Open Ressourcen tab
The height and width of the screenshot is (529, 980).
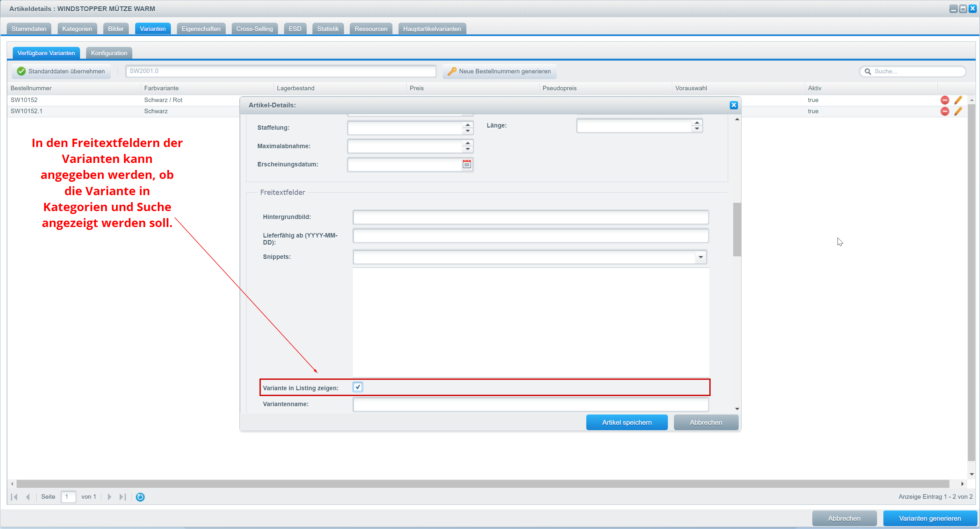(x=371, y=29)
